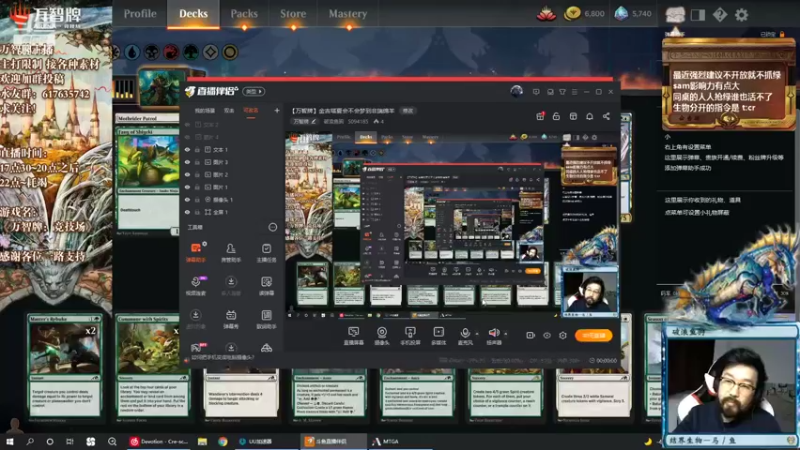Toggle the lock on 文本 1 layer
This screenshot has height=450, width=800.
click(x=197, y=149)
